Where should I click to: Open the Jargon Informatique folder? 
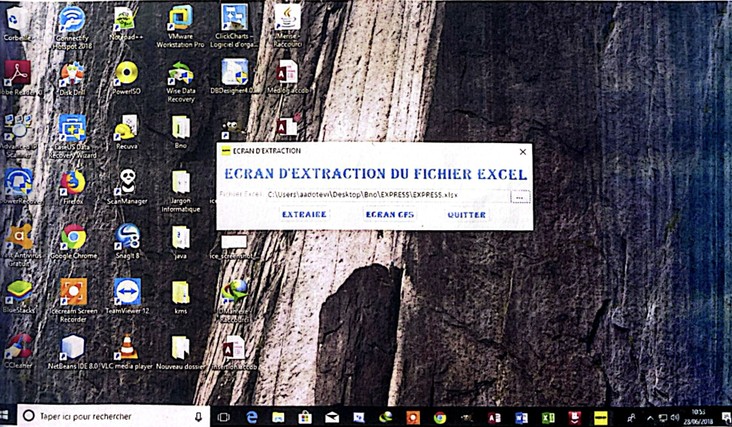pos(181,186)
